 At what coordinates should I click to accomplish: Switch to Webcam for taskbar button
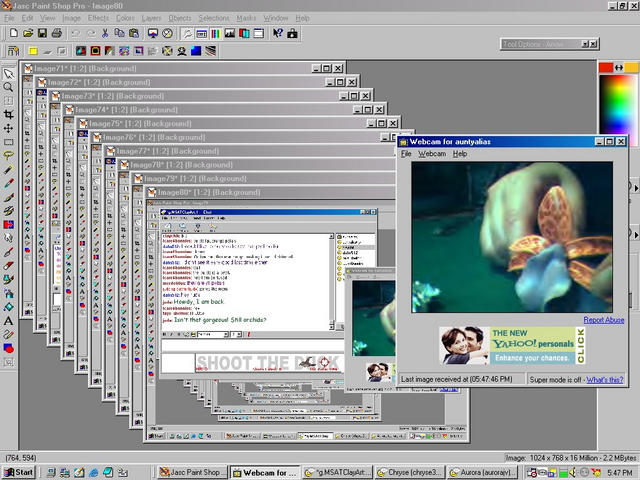pyautogui.click(x=264, y=472)
